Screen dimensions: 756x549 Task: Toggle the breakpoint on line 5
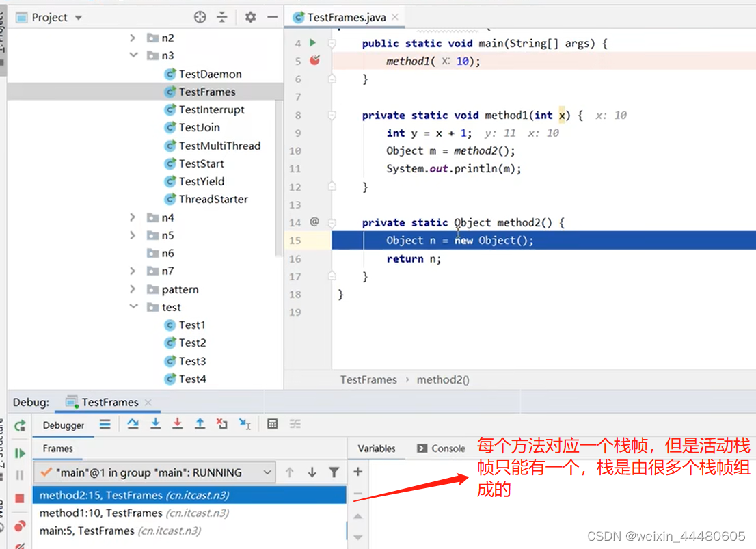314,60
